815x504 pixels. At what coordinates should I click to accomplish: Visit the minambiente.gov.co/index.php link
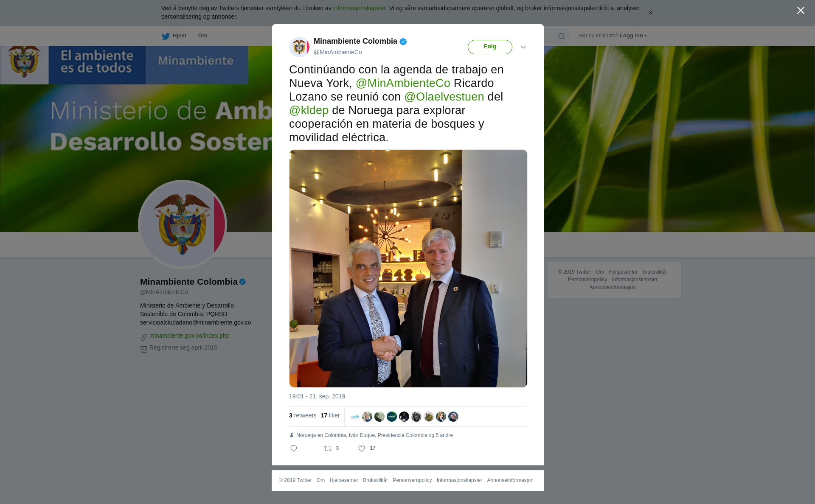[x=189, y=336]
